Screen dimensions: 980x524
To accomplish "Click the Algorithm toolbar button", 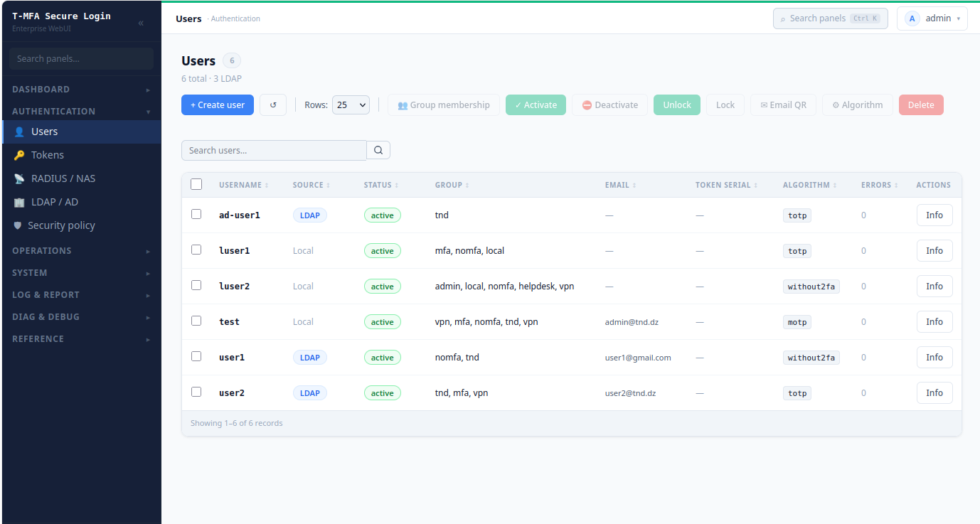I will pos(858,105).
